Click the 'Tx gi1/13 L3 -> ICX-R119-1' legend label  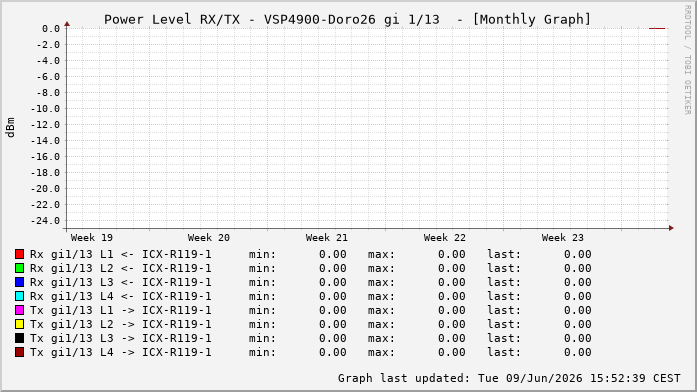120,338
